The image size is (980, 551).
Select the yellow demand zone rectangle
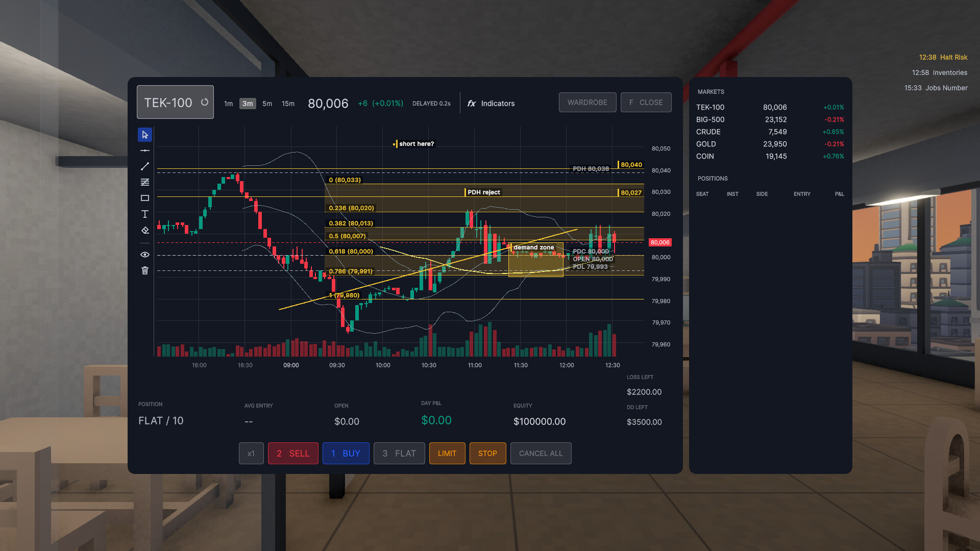tap(535, 260)
